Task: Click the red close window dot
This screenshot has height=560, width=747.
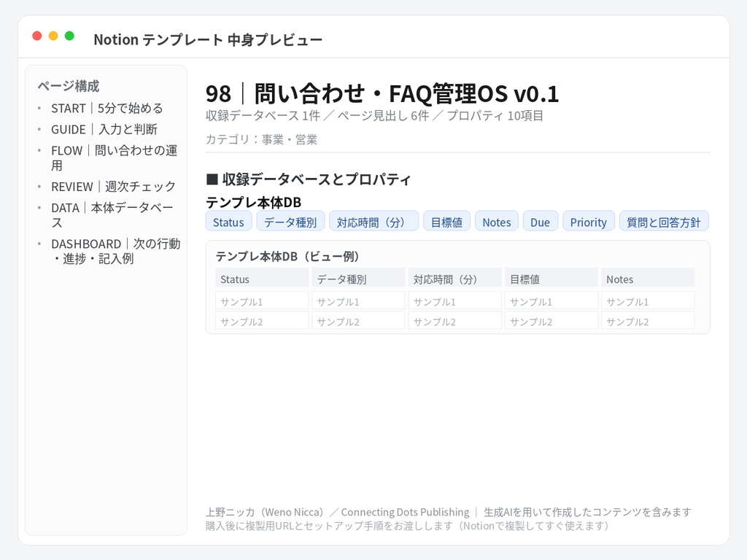Action: [37, 36]
